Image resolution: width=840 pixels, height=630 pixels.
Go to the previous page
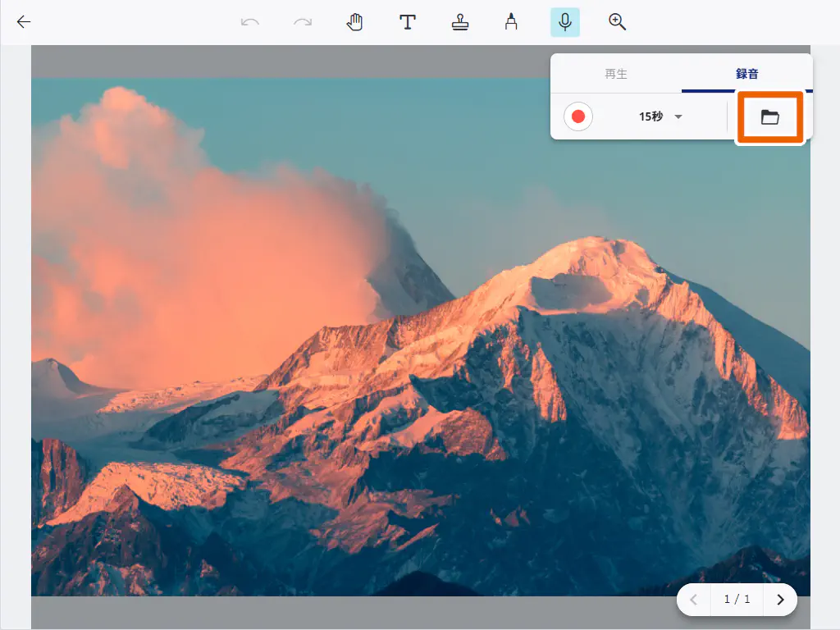[x=694, y=600]
